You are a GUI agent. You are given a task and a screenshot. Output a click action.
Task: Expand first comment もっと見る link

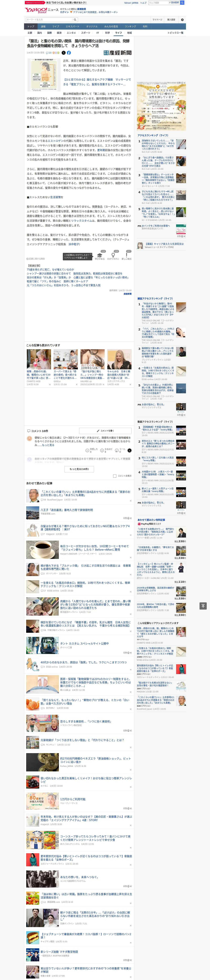click(x=48, y=445)
